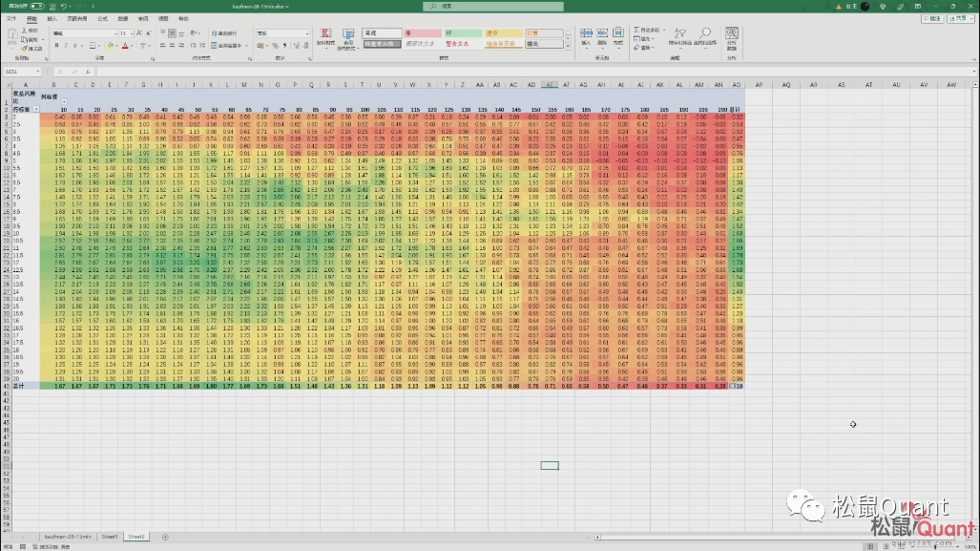Click the AutoSum sigma button
980x551 pixels.
pos(647,30)
